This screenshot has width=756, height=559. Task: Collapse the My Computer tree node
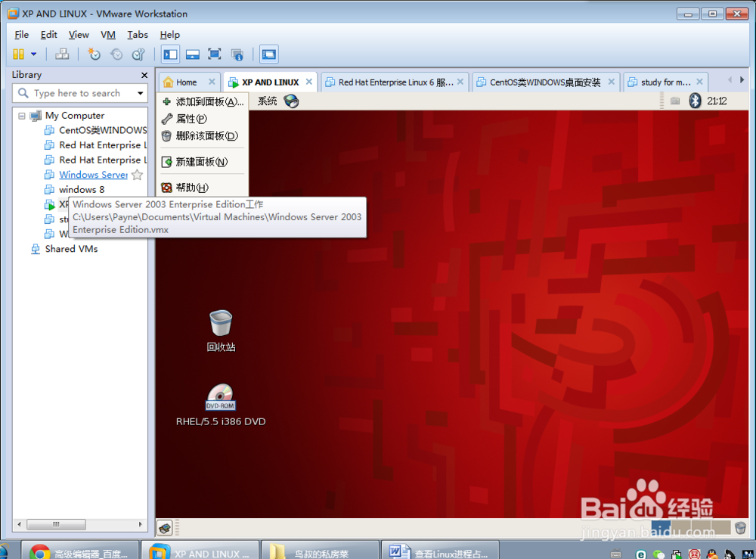tap(22, 116)
